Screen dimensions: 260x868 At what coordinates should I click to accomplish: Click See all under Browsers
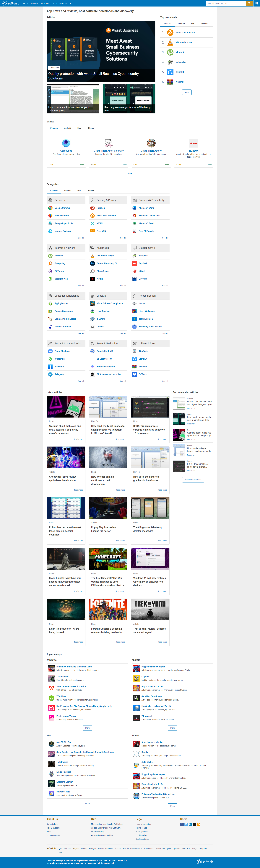(81, 238)
